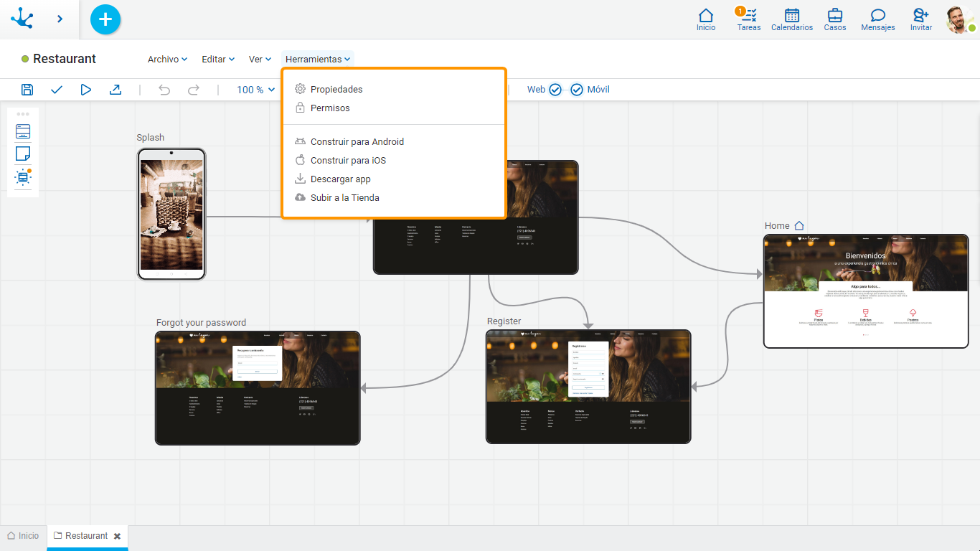Click the Register label text
Screen dimensions: 980x551
[504, 321]
